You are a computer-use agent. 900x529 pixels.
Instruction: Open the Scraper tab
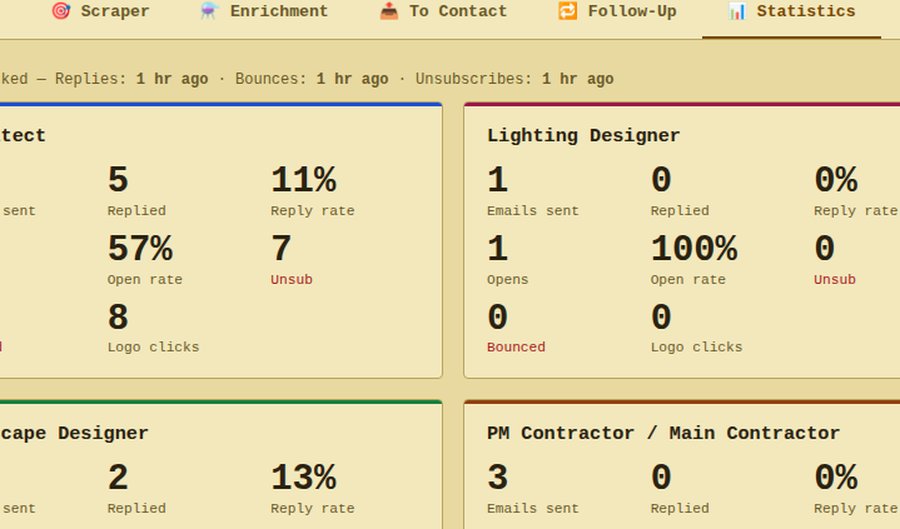point(100,11)
